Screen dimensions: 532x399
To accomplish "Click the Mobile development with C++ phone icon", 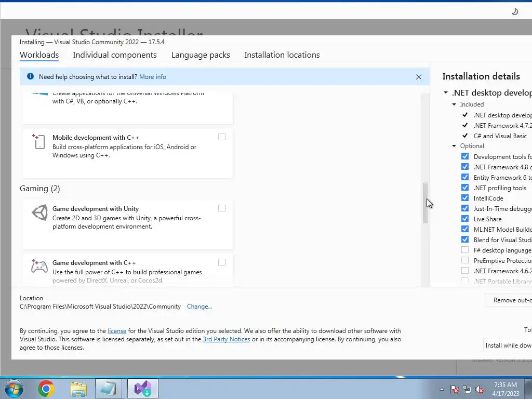I will click(38, 141).
